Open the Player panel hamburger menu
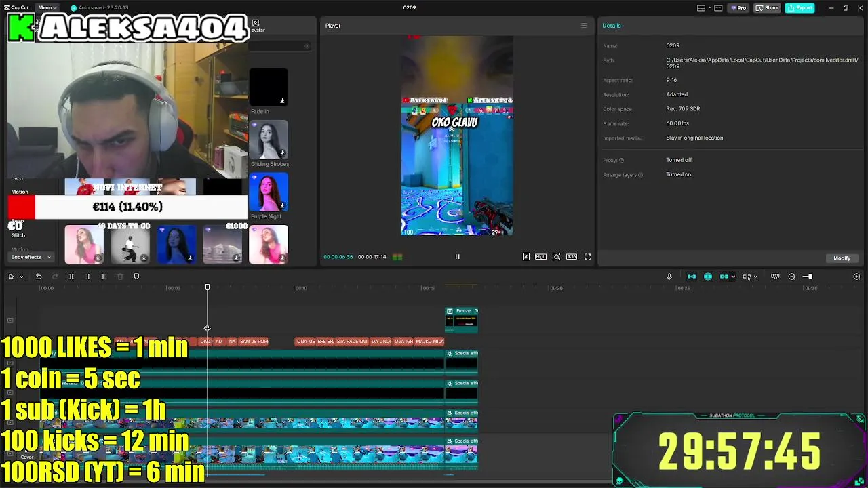868x488 pixels. (584, 26)
